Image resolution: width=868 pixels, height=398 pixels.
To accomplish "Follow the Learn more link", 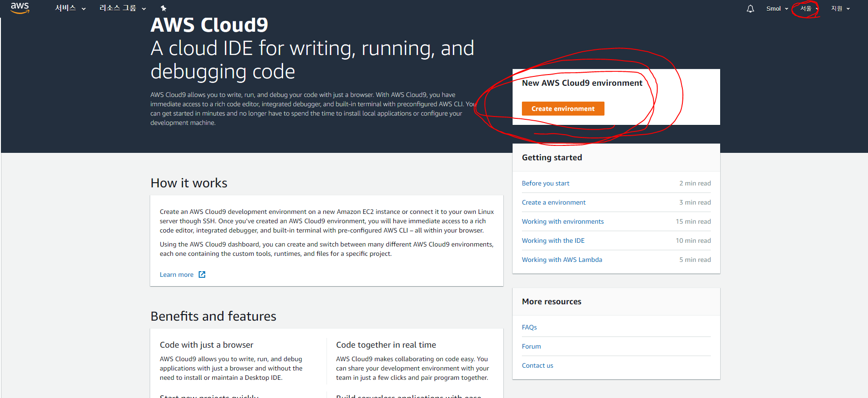I will click(x=176, y=274).
